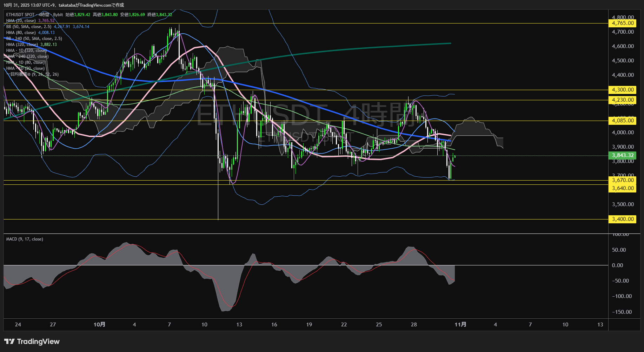Click the 3,640.00 yellow price tag

(623, 188)
